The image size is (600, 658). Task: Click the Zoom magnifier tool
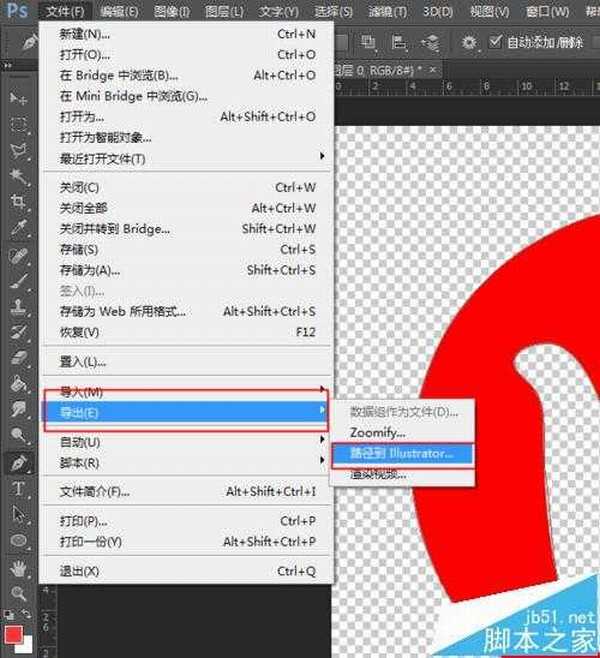18,593
